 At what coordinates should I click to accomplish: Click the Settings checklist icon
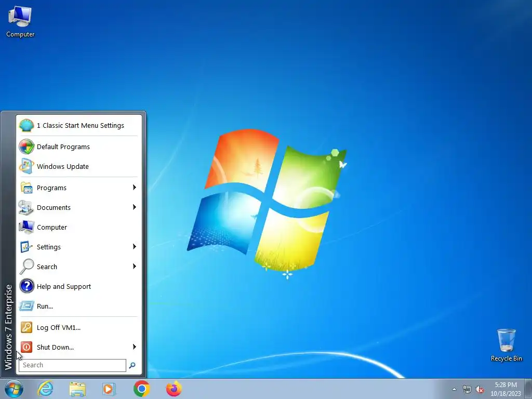click(x=26, y=247)
